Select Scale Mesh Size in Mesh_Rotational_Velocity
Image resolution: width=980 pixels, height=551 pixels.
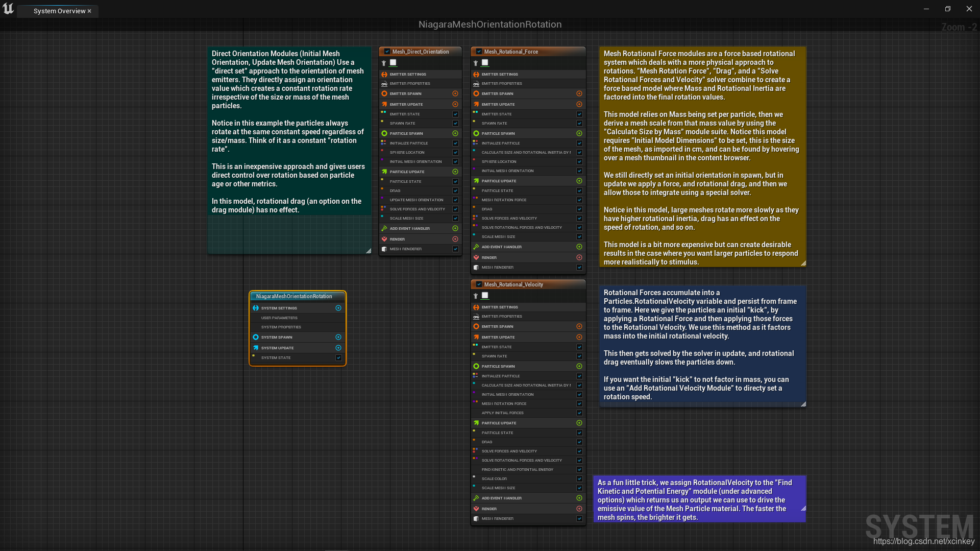pyautogui.click(x=528, y=488)
